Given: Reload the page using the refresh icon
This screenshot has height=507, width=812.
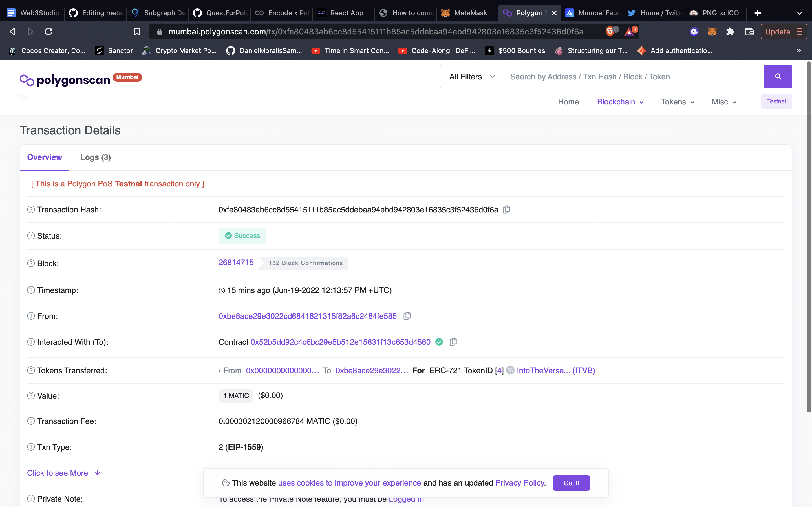Looking at the screenshot, I should coord(49,31).
